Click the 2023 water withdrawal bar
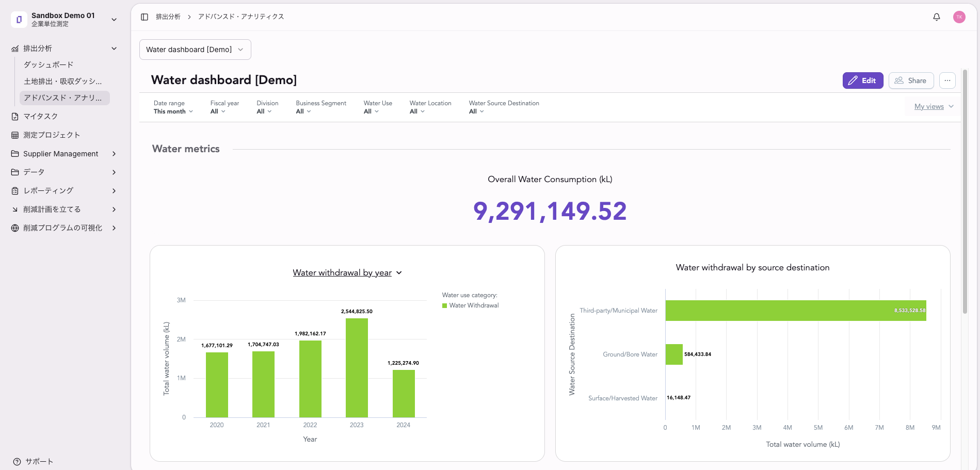 coord(357,368)
